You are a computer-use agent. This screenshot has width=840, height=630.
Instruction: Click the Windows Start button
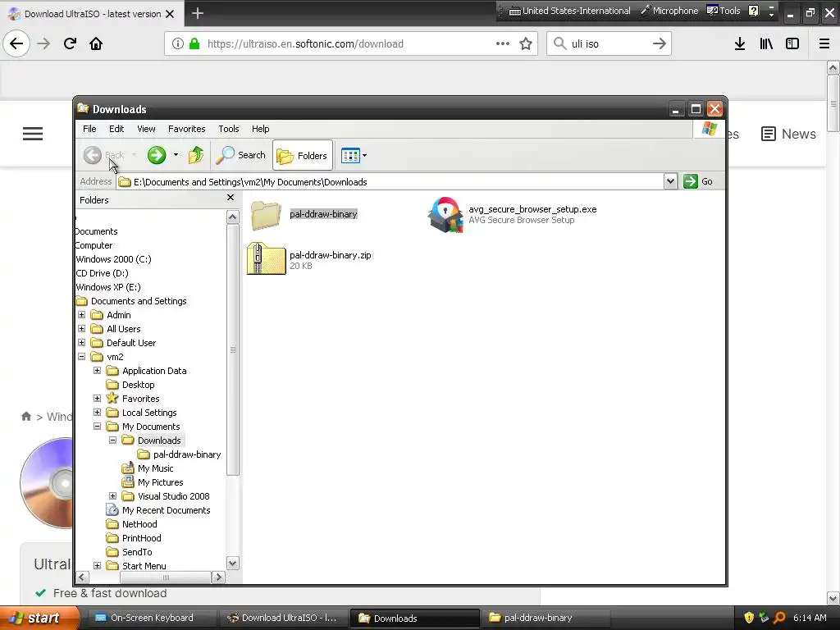39,618
